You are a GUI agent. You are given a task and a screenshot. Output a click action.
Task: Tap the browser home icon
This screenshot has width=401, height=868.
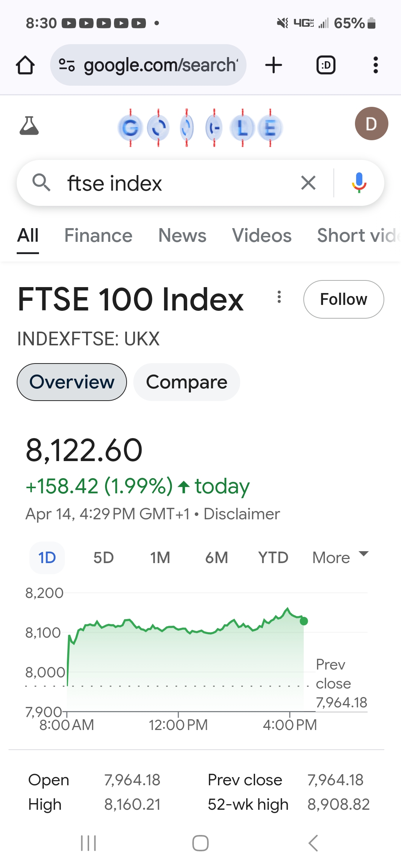[x=25, y=65]
